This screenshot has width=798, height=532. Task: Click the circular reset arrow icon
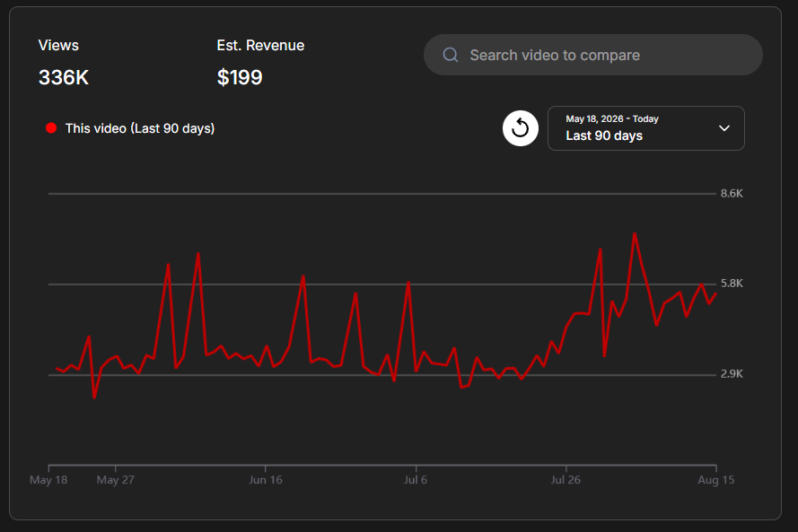(x=520, y=128)
